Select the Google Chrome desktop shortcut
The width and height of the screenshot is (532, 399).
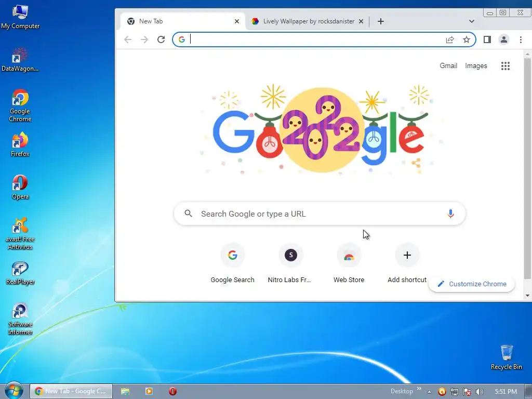click(x=20, y=105)
